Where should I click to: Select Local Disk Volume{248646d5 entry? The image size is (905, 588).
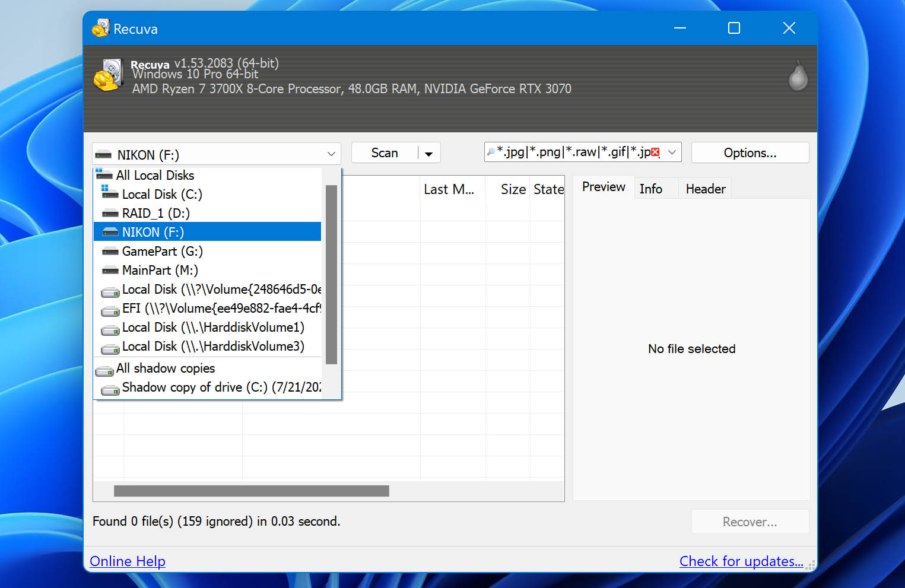click(207, 289)
